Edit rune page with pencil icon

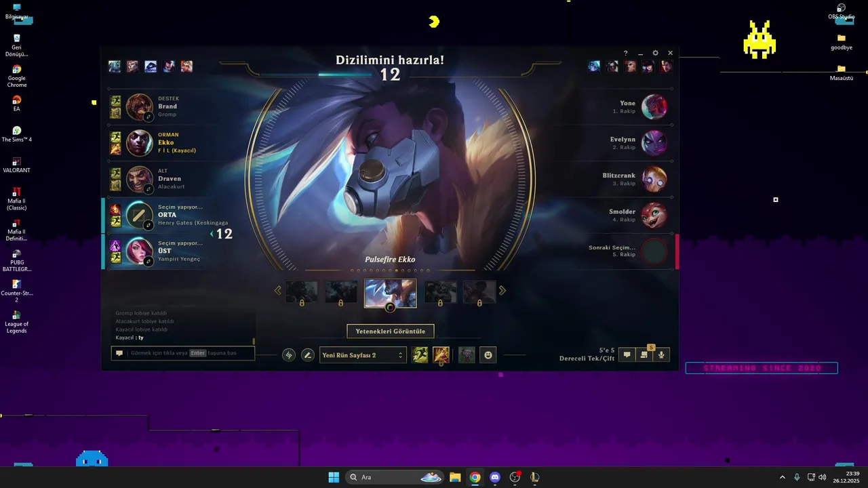tap(308, 354)
